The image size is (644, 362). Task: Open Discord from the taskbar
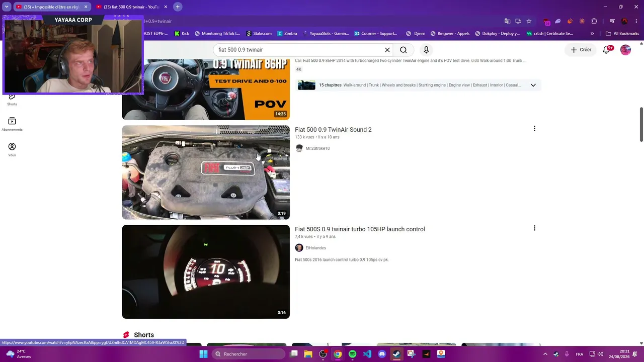[382, 354]
